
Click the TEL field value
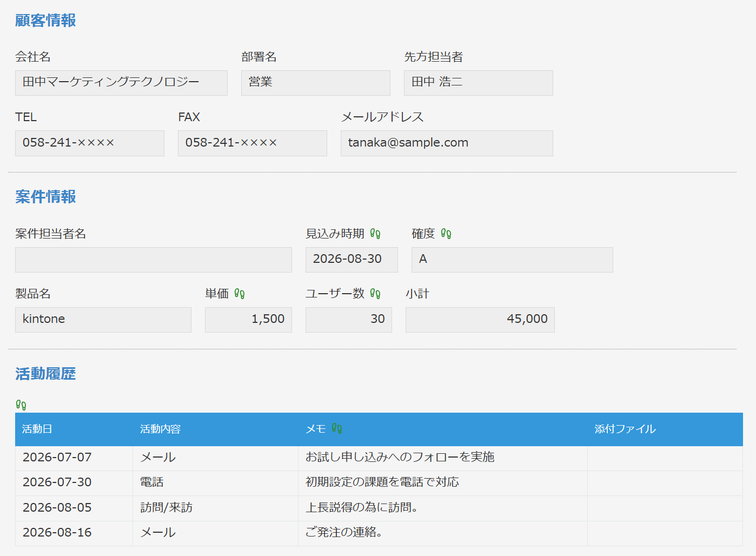click(90, 143)
